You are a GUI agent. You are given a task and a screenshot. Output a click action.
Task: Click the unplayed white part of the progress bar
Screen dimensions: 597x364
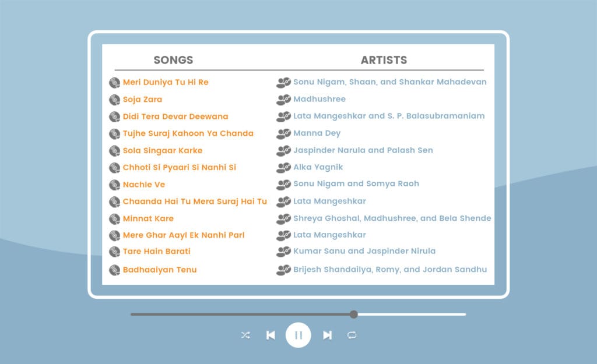[412, 314]
